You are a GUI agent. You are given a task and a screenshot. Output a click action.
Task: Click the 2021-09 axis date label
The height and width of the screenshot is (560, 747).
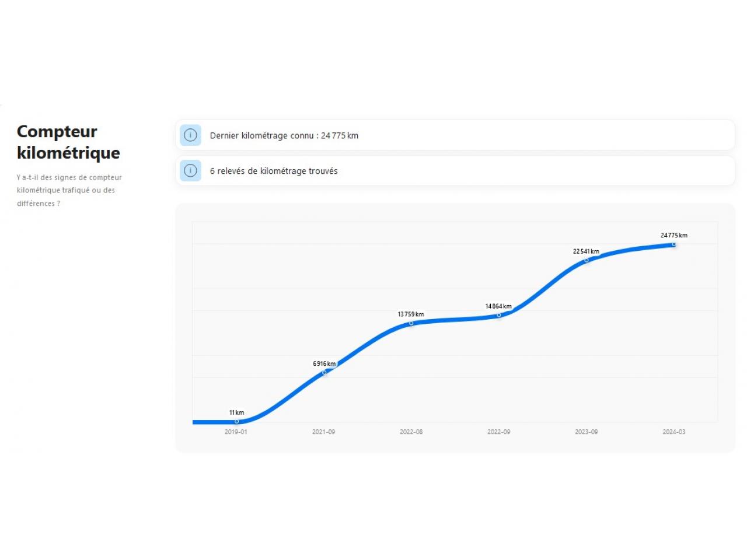click(x=323, y=432)
